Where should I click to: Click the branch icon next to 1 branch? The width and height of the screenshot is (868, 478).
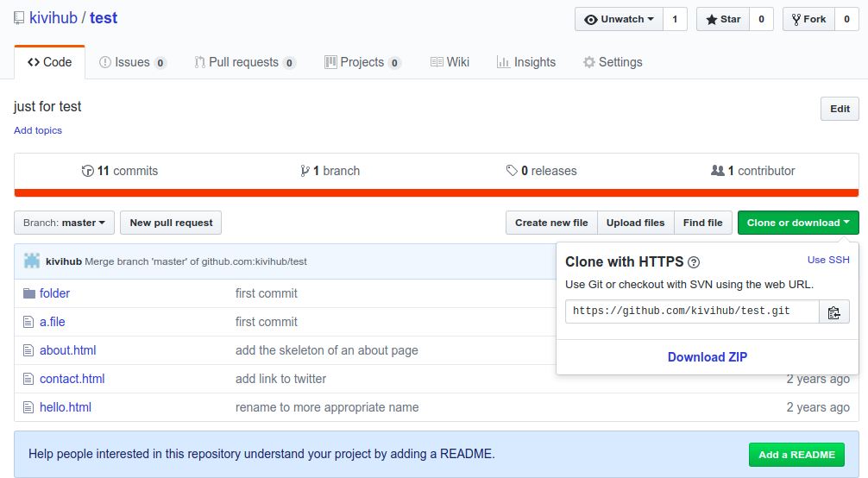(305, 171)
